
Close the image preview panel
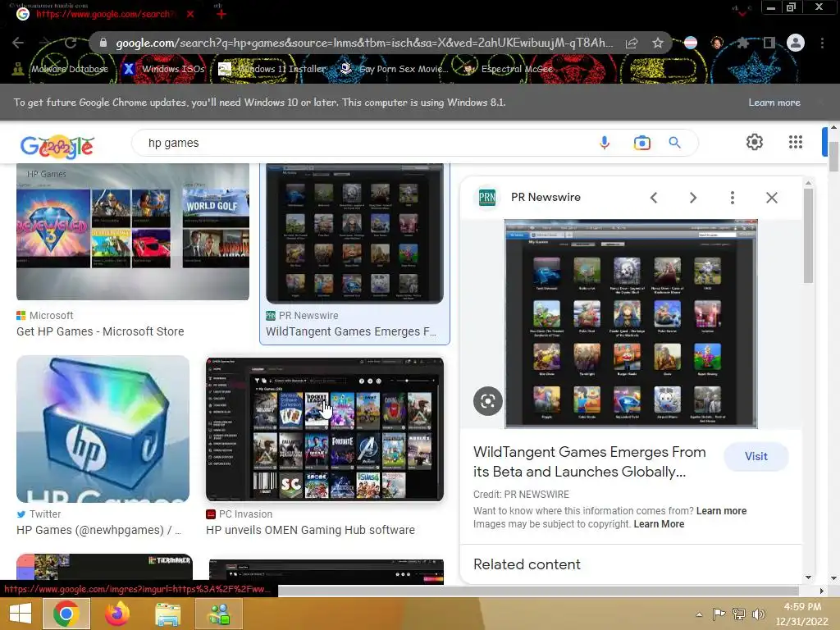771,198
